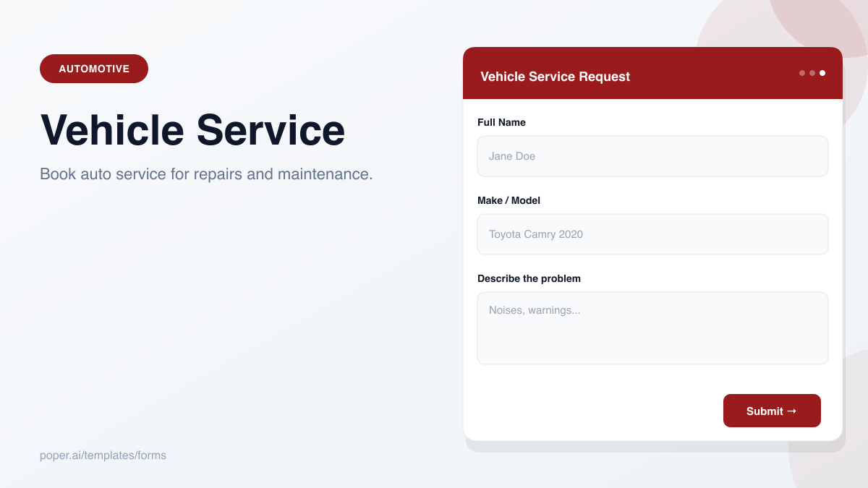Click the Vehicle Service headline

pos(192,131)
